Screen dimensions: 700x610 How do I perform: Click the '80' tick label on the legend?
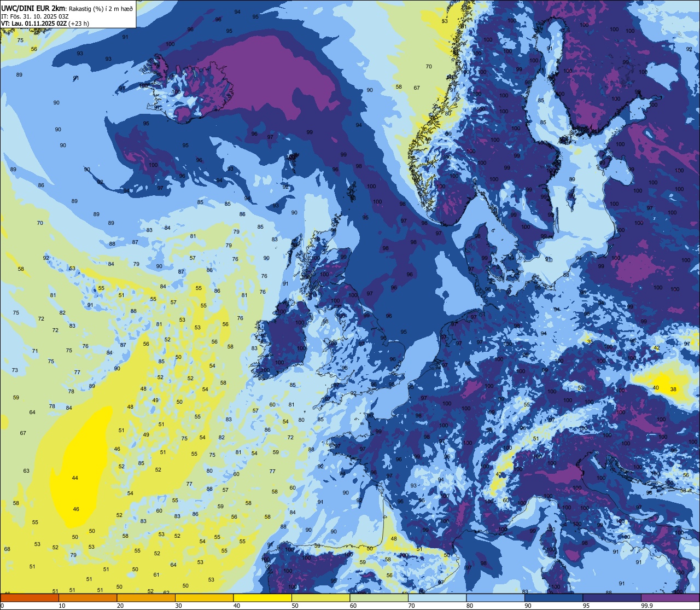pyautogui.click(x=470, y=606)
